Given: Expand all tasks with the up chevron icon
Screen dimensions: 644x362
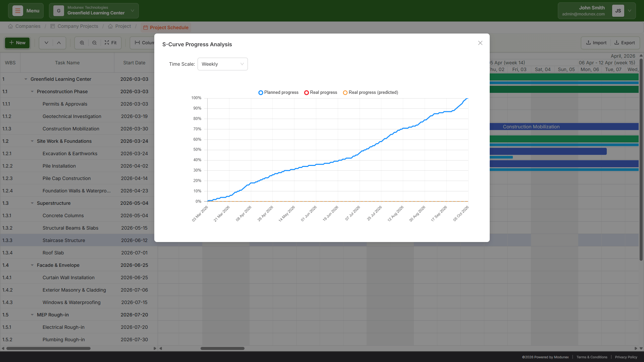Looking at the screenshot, I should [58, 43].
